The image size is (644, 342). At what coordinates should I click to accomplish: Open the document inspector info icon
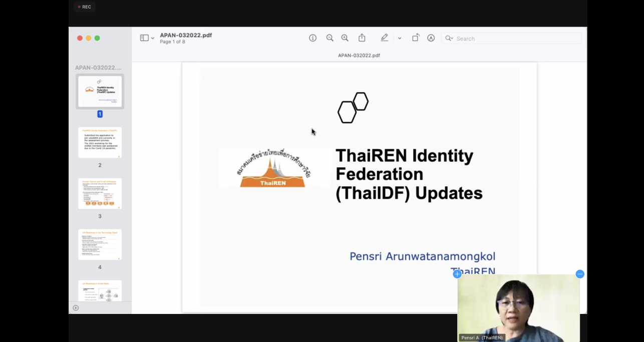click(x=313, y=38)
